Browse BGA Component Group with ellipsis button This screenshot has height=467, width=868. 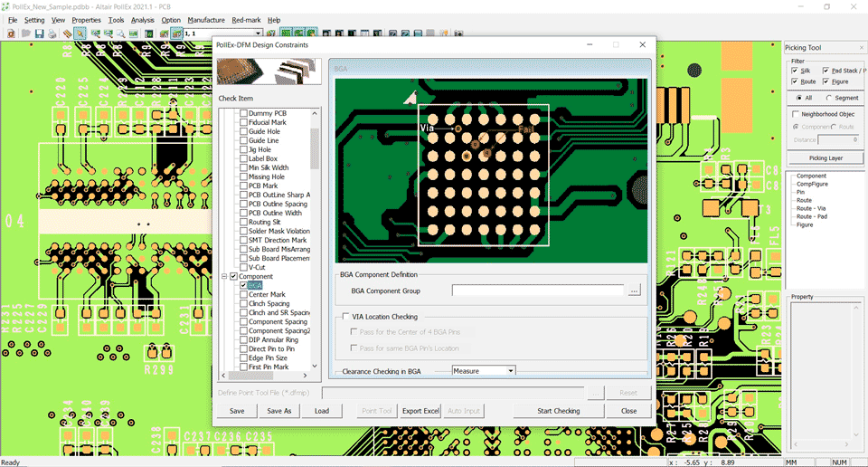(x=634, y=291)
